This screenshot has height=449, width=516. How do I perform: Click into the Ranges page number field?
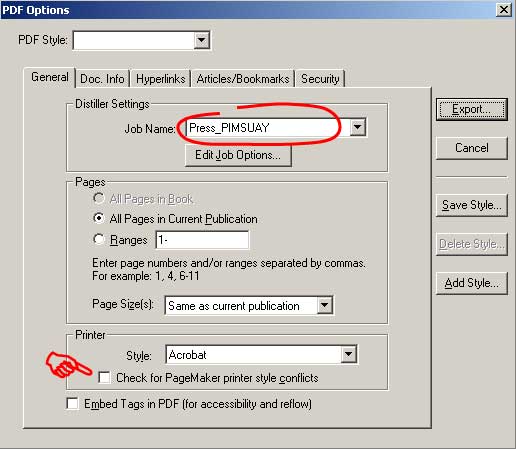pos(202,240)
